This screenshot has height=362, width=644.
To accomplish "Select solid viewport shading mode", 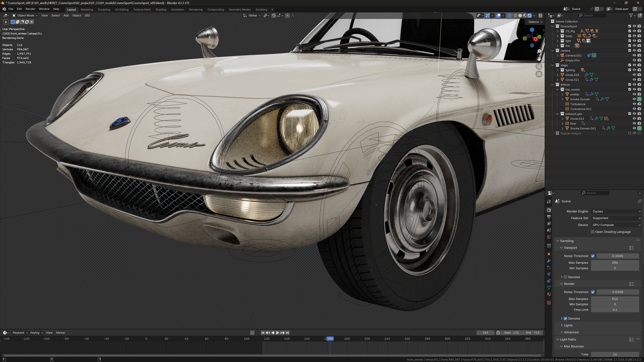I will pos(520,15).
